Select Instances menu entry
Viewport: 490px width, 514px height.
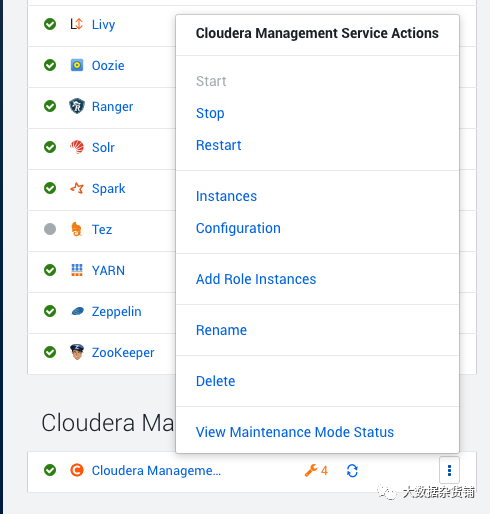coord(226,196)
